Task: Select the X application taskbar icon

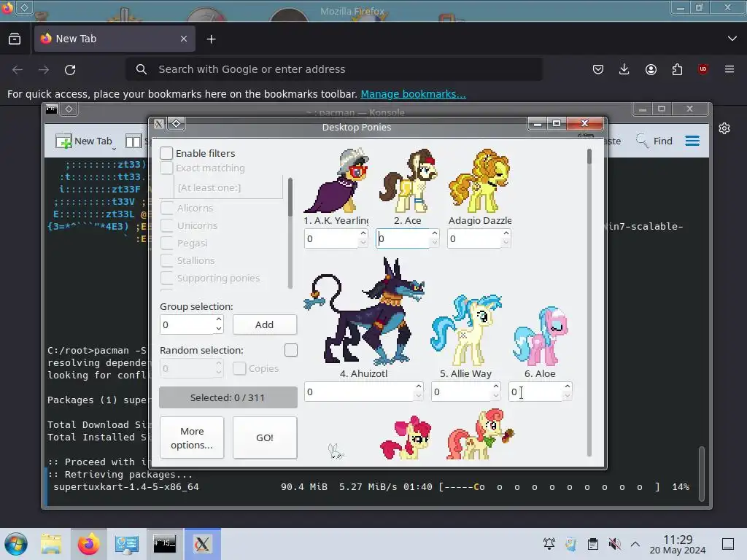Action: point(203,544)
